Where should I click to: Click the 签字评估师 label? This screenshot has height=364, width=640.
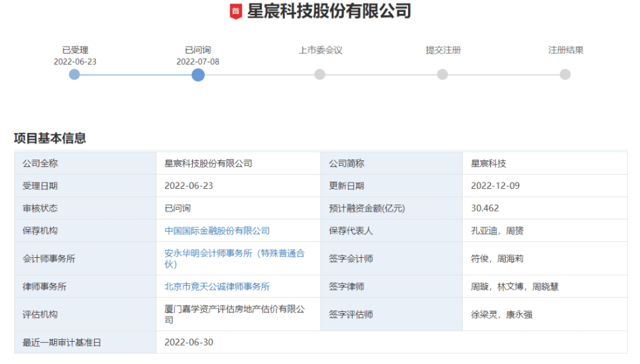coord(351,314)
